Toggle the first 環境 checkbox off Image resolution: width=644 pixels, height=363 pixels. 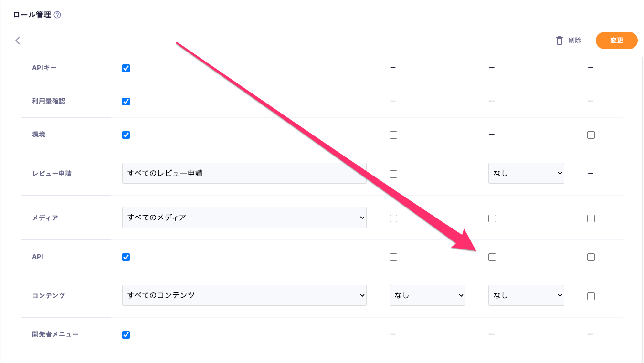click(x=126, y=135)
